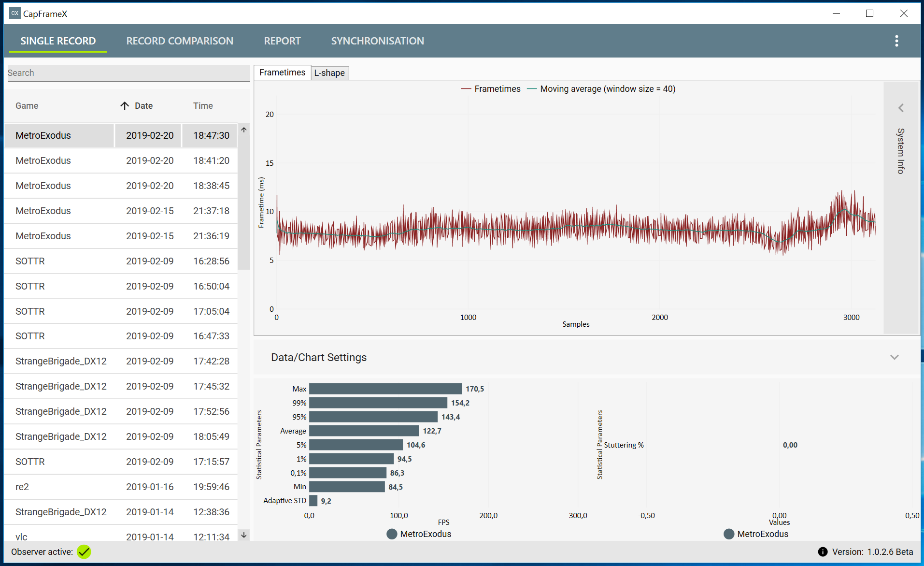Select MetroExodus record from 21:36:19

coord(121,236)
